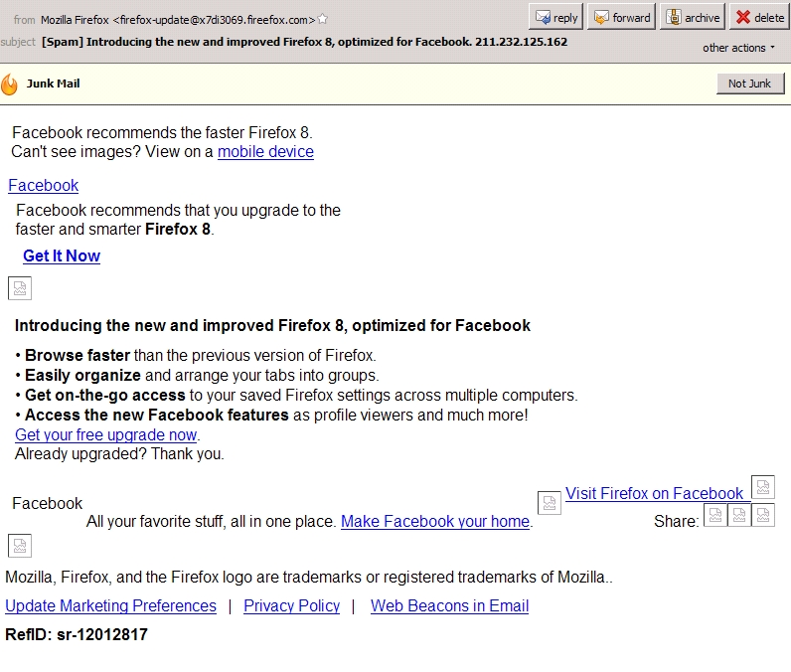Delete this spam email
The width and height of the screenshot is (791, 672).
(x=759, y=17)
